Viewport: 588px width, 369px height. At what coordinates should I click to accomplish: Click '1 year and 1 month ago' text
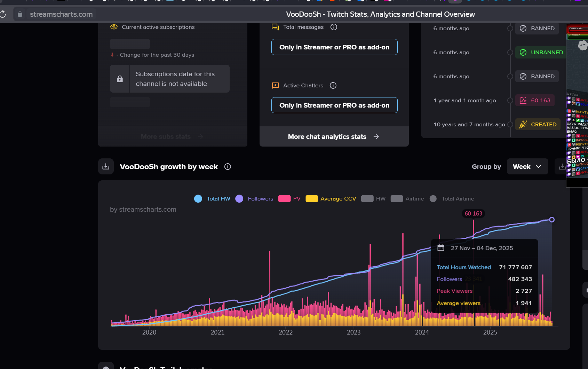tap(465, 101)
